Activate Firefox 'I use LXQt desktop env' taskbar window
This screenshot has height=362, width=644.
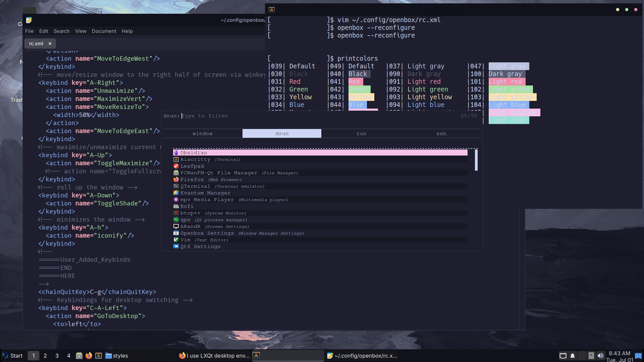(214, 356)
